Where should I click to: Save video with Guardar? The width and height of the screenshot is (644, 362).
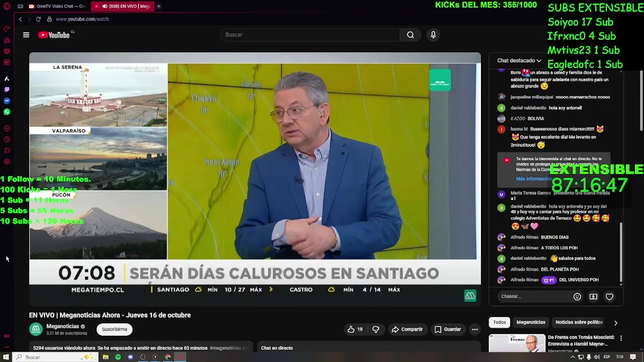pos(448,329)
